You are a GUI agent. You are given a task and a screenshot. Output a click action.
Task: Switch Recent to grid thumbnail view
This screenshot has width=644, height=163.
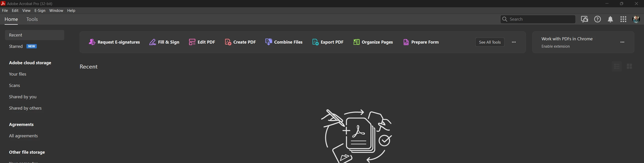coord(629,66)
